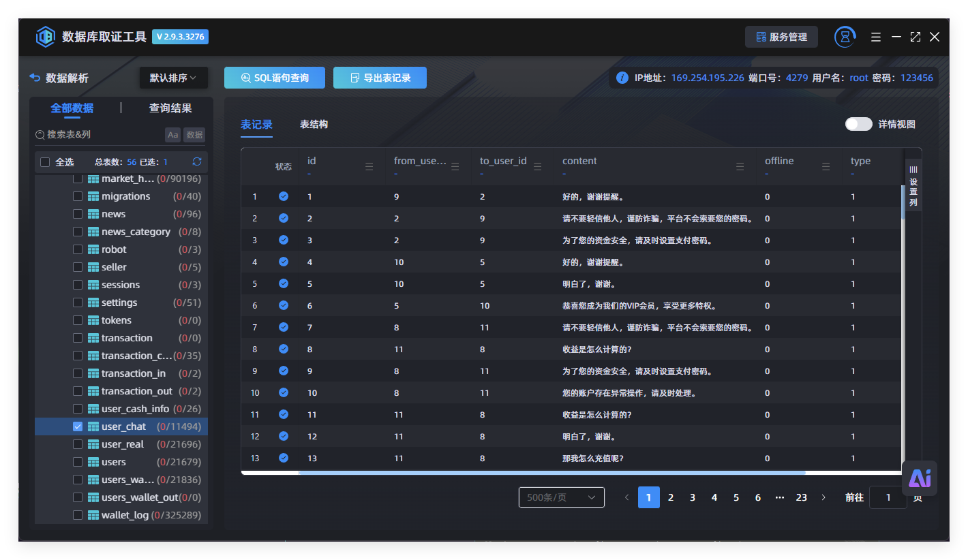
Task: Click the table icon of user_chat
Action: [x=93, y=426]
